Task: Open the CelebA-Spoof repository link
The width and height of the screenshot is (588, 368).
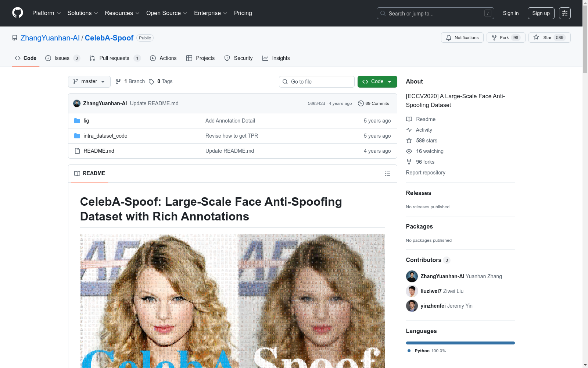Action: click(x=109, y=38)
